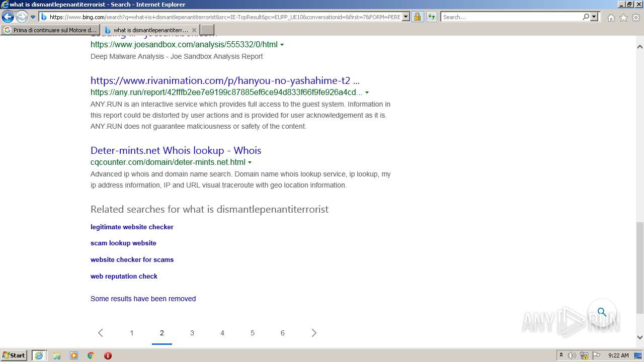Open 'Some results have been removed' link
The image size is (644, 362).
(143, 299)
